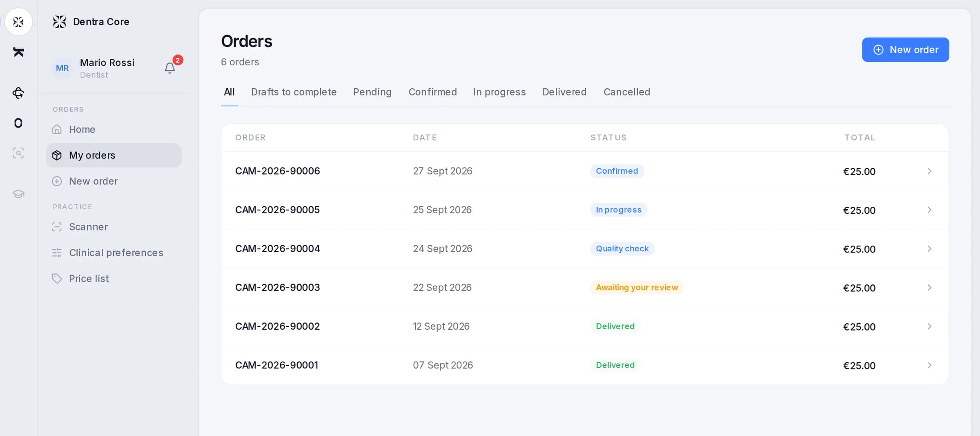Click the blue New order button

pos(905,50)
